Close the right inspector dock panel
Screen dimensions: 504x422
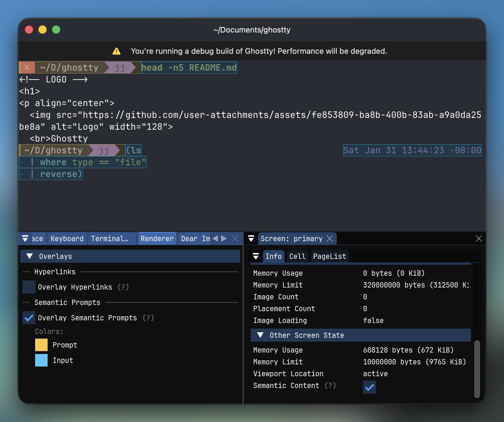[x=479, y=238]
